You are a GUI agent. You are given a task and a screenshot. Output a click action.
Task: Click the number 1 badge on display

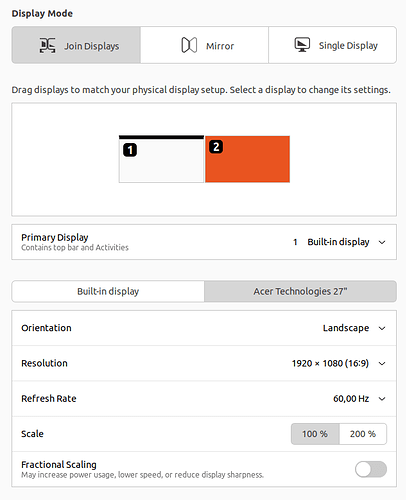pos(130,150)
